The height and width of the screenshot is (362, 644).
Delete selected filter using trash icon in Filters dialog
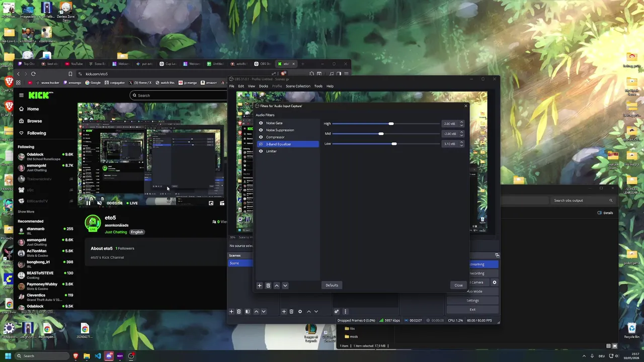point(268,286)
